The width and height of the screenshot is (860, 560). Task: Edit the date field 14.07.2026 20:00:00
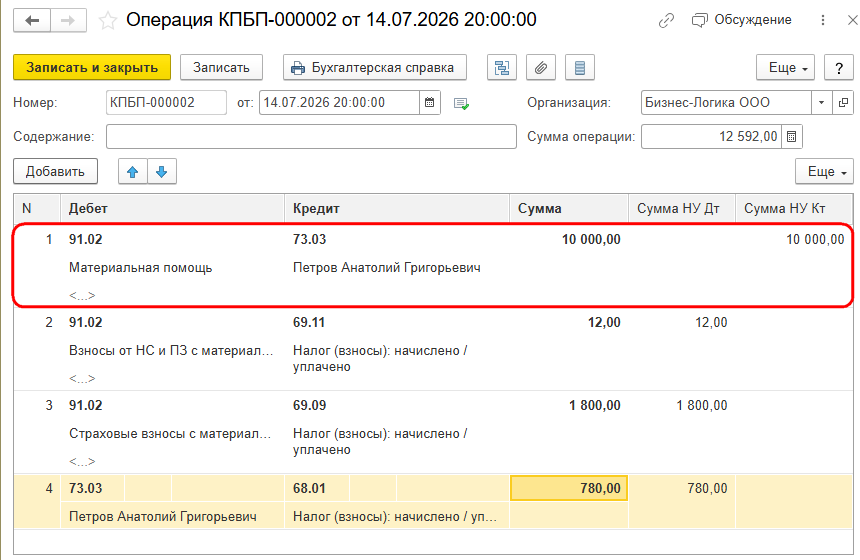[340, 103]
